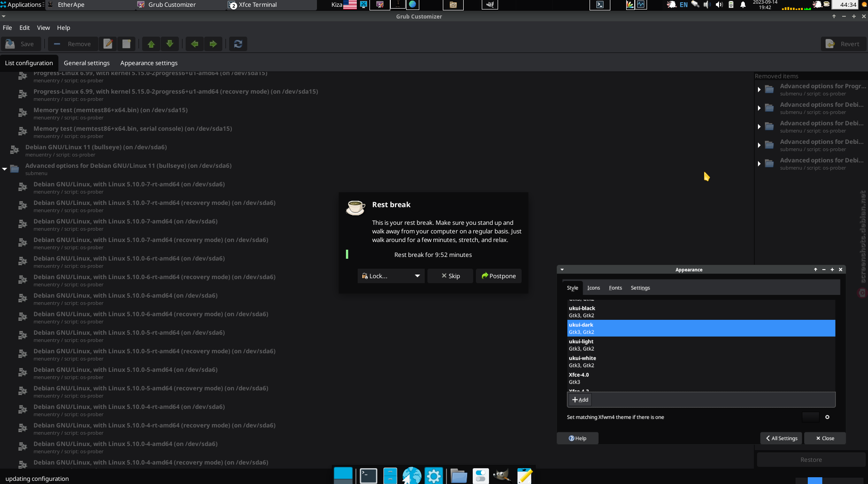Open the Lock... dropdown arrow in Rest break
The height and width of the screenshot is (484, 868).
(x=417, y=276)
